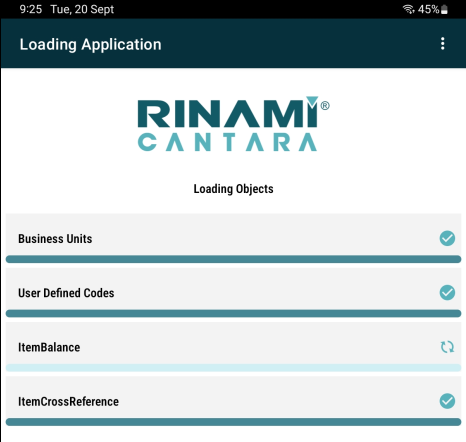The height and width of the screenshot is (442, 466).
Task: Click the Business Units progress bar
Action: pyautogui.click(x=233, y=259)
